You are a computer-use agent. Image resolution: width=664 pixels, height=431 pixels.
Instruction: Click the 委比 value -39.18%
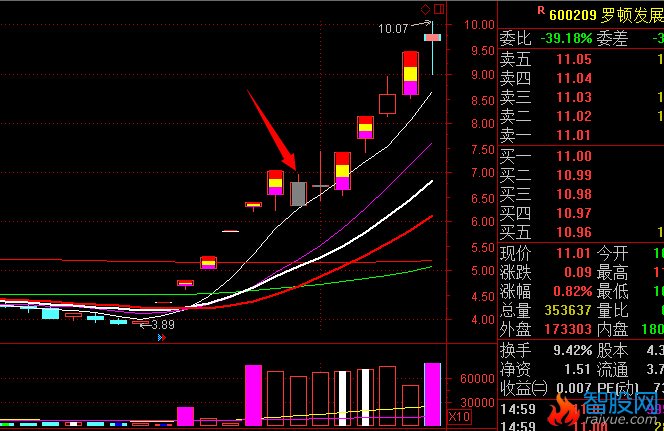click(566, 39)
